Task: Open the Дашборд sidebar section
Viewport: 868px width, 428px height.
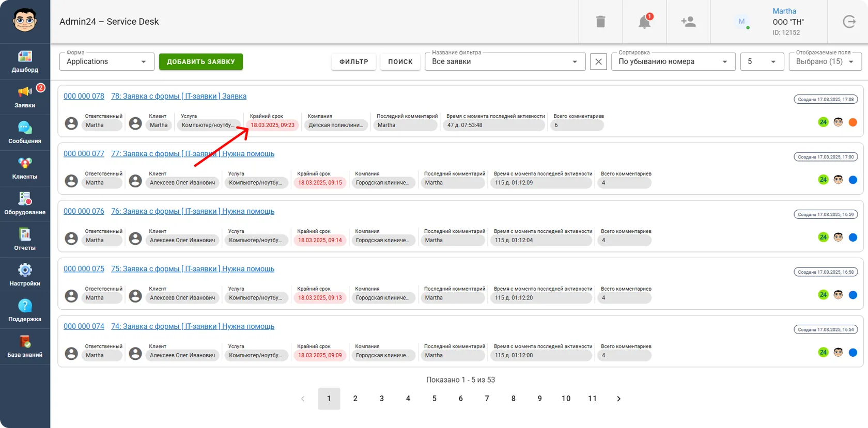Action: tap(25, 61)
